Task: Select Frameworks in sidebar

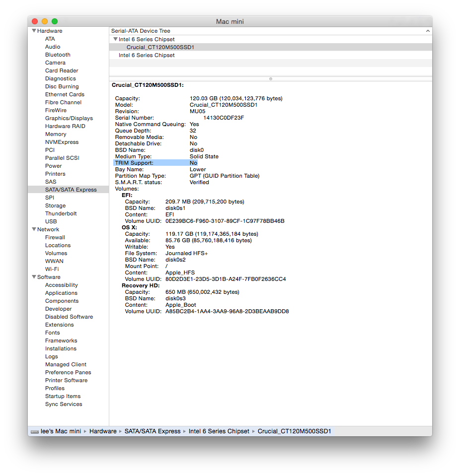Action: click(61, 340)
